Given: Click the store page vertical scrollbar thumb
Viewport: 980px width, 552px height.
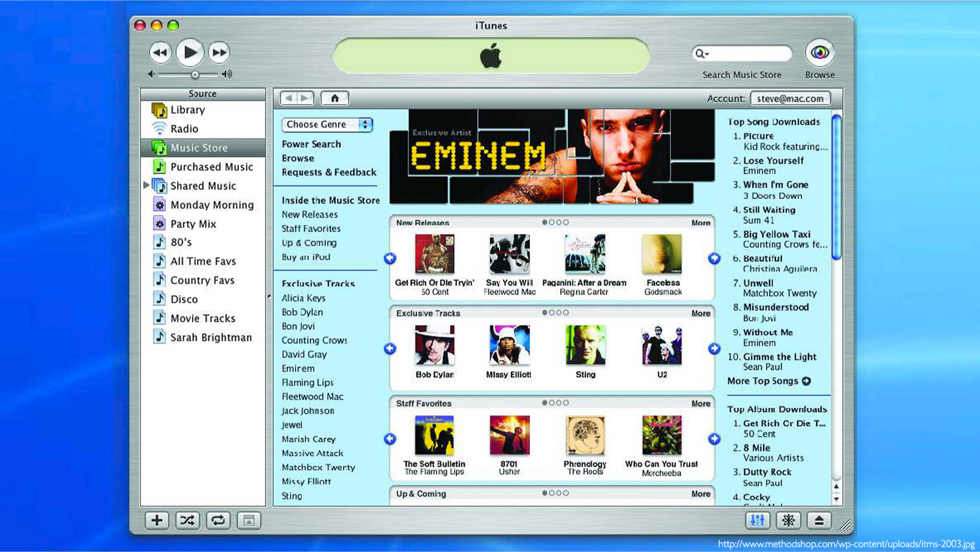Looking at the screenshot, I should point(836,187).
